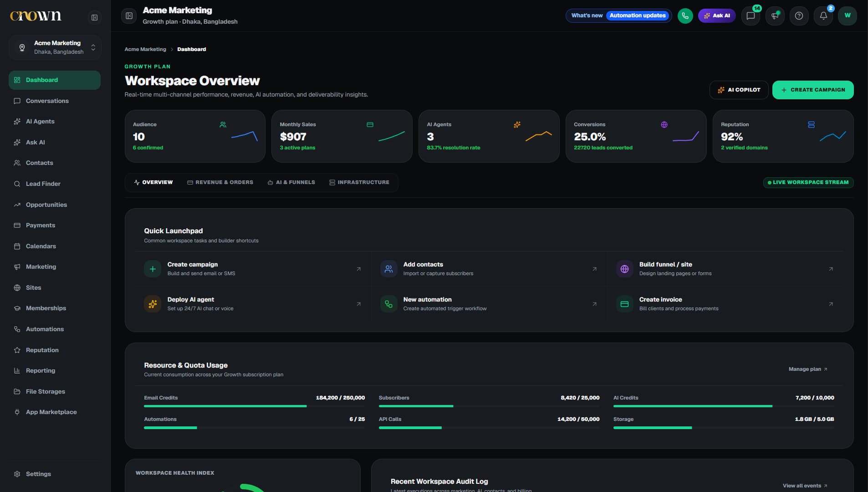Image resolution: width=868 pixels, height=492 pixels.
Task: Open chat messages icon with 14 badge
Action: point(751,15)
